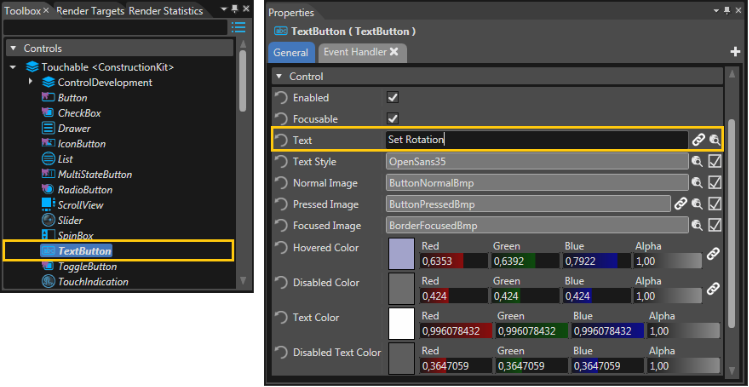
Task: Open search icon next to Text Style
Action: coord(697,162)
